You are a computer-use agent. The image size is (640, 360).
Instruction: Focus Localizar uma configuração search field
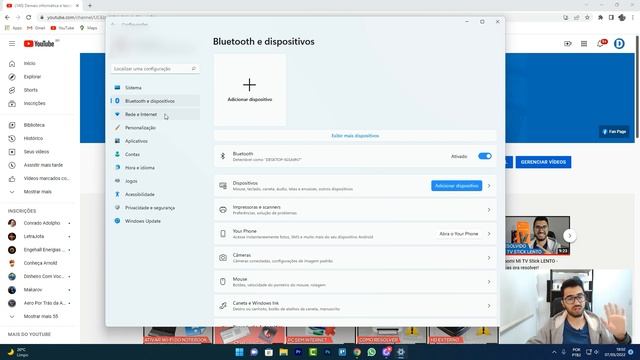pyautogui.click(x=155, y=69)
